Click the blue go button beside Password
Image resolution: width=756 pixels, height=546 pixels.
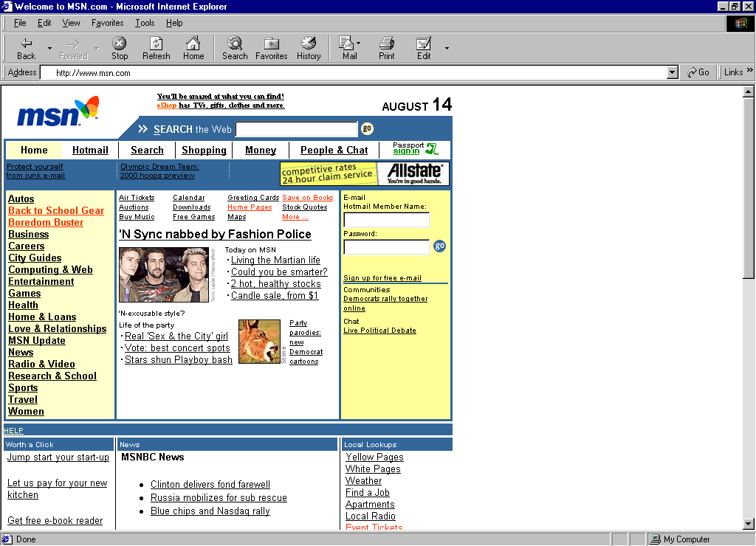440,246
